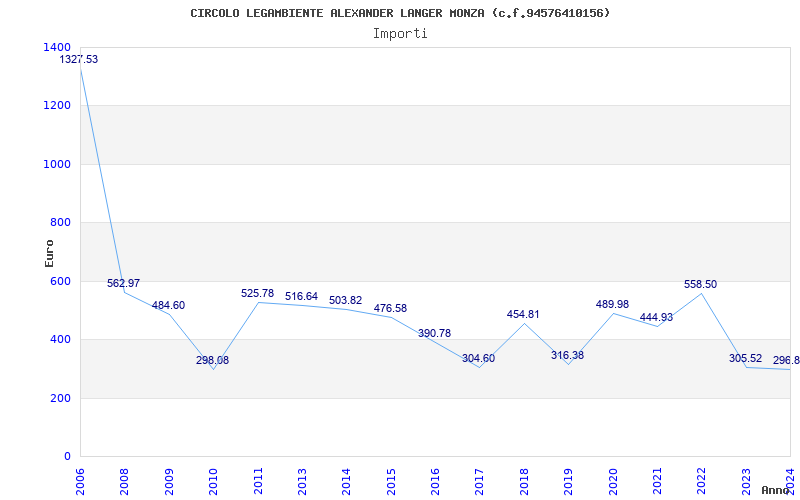Click the data label 484.60
Viewport: 800px width, 500px height.
pyautogui.click(x=168, y=306)
